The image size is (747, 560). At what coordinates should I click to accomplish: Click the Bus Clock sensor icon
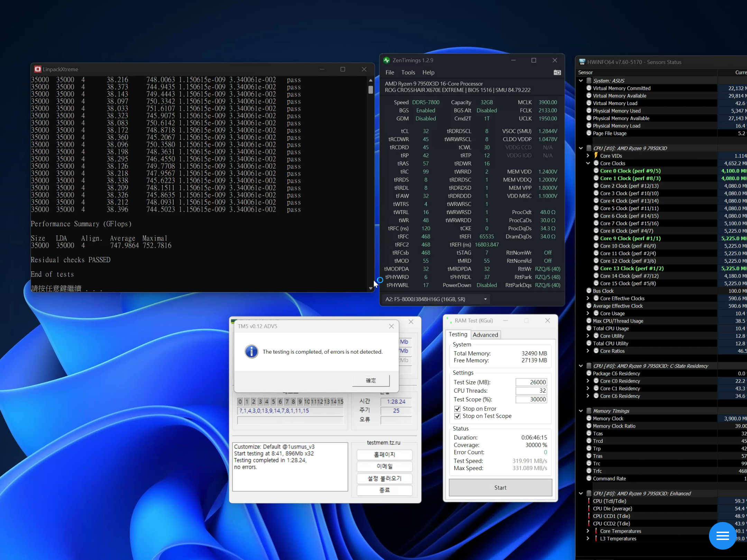tap(589, 291)
